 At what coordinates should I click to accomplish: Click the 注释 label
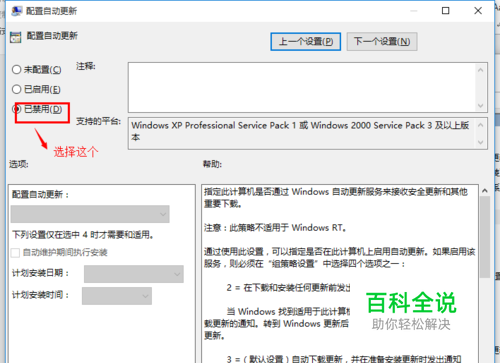86,66
